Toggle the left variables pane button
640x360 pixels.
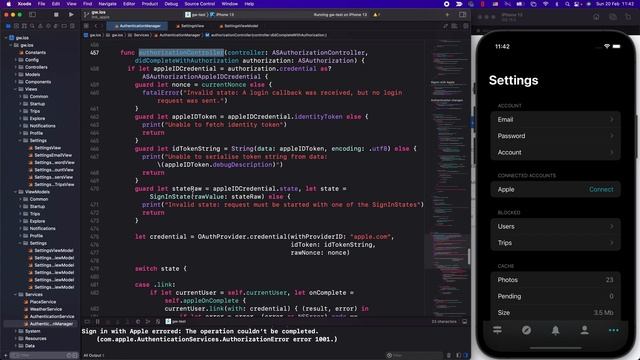458,355
